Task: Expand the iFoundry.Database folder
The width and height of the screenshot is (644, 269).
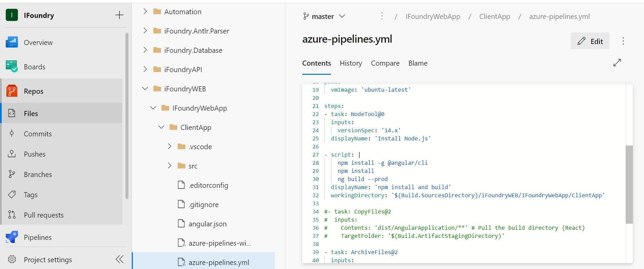Action: click(x=145, y=50)
